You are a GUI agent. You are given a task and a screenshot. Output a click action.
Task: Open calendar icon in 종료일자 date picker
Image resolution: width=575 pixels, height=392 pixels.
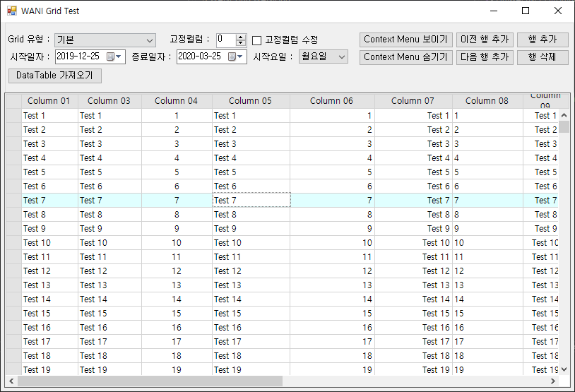point(235,57)
